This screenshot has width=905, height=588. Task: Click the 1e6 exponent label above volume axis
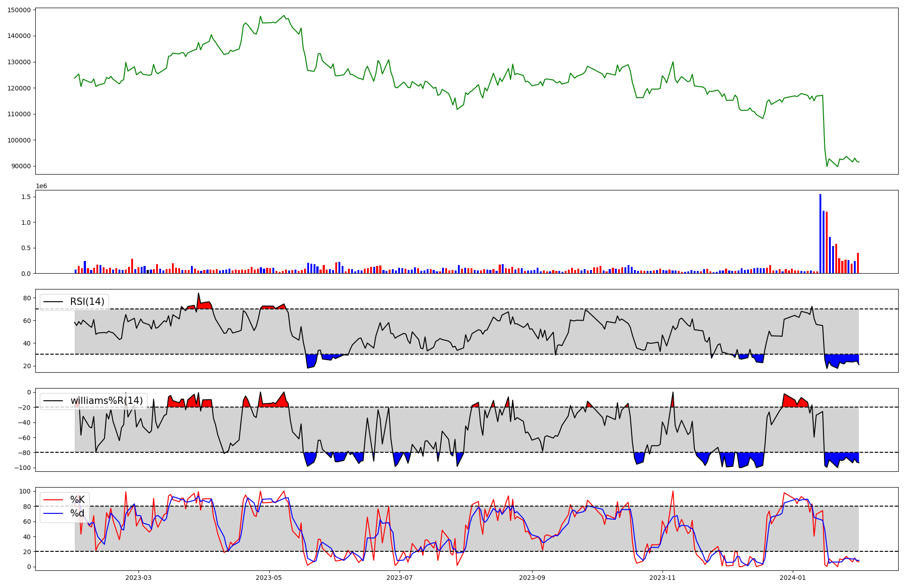[x=41, y=186]
